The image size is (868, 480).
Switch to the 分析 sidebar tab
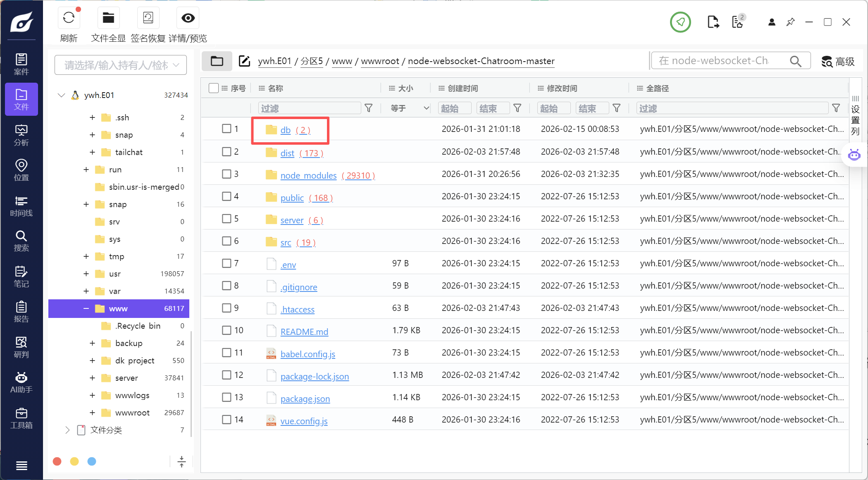coord(21,136)
